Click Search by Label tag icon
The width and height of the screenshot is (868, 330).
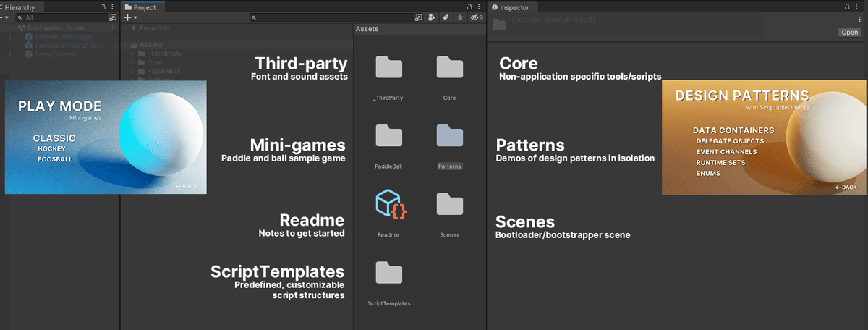point(446,17)
